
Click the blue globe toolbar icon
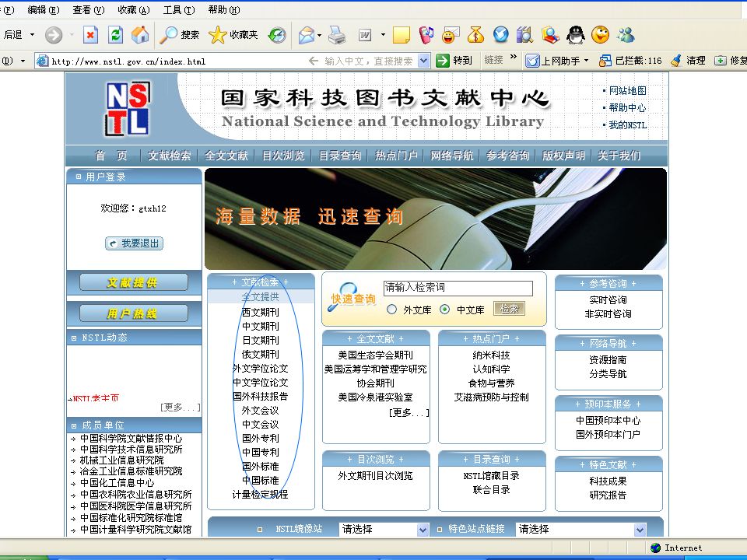pos(500,35)
